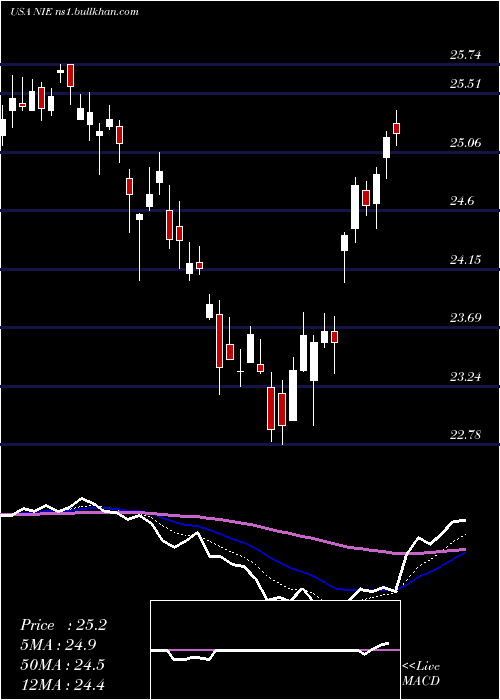Click the 24.6 price level label
Viewport: 500px width, 700px height.
pyautogui.click(x=462, y=201)
